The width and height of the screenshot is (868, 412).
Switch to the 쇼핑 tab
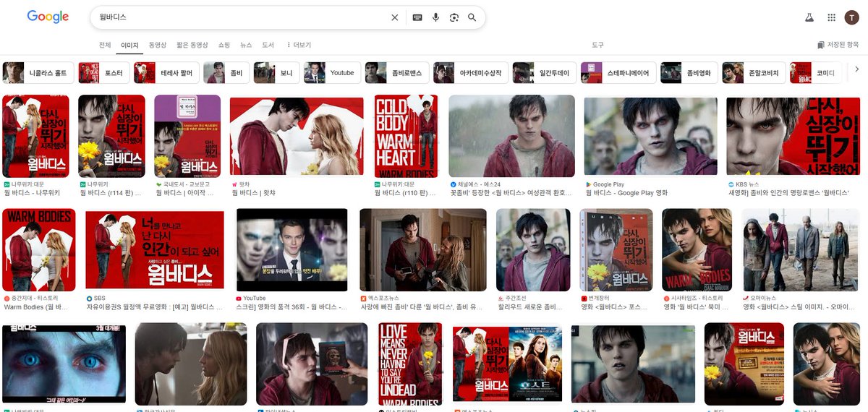pos(224,45)
